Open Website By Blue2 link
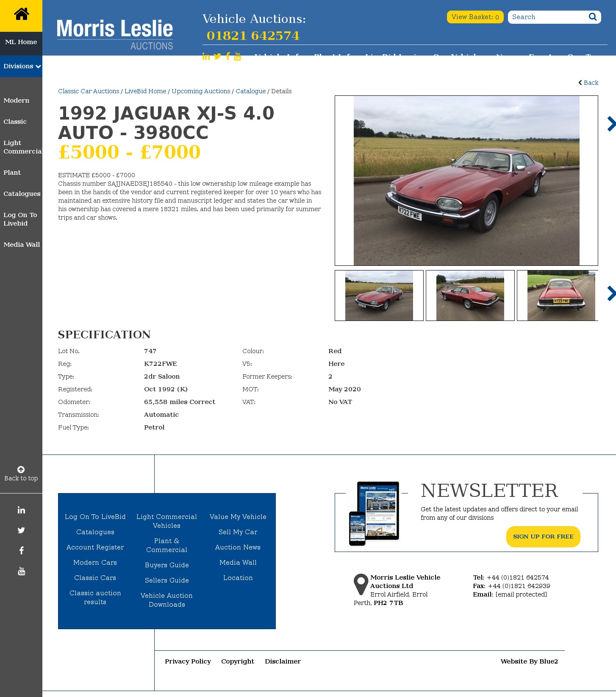The height and width of the screenshot is (697, 616). (x=529, y=661)
